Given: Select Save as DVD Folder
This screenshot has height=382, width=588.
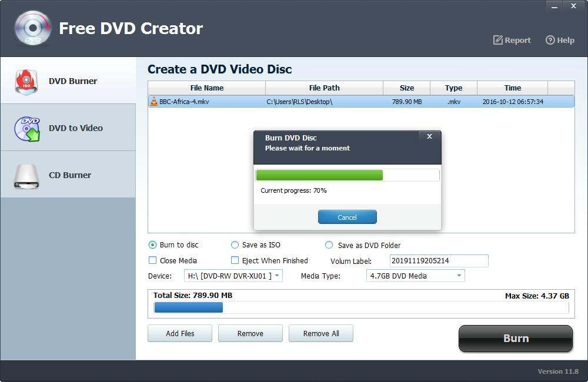Looking at the screenshot, I should point(330,245).
